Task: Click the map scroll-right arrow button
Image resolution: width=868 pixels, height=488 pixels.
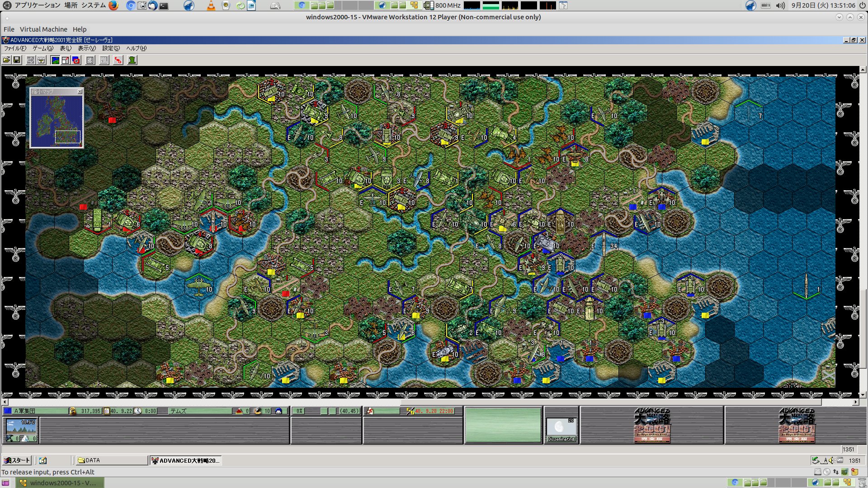Action: [855, 402]
